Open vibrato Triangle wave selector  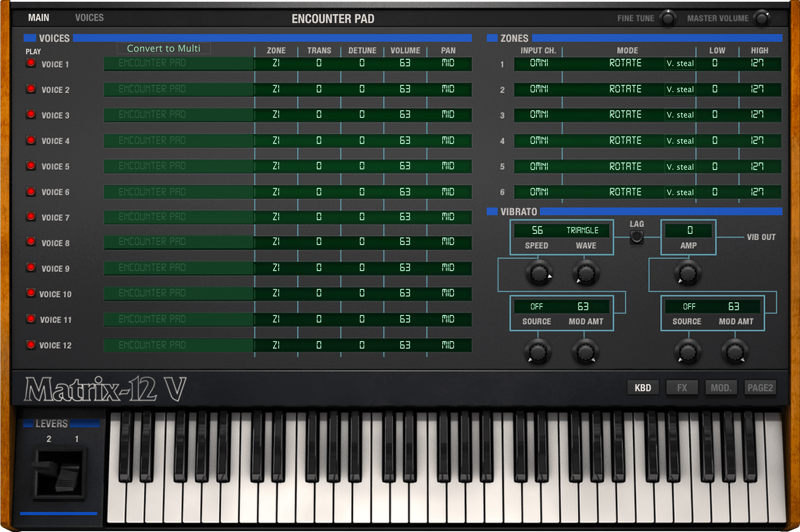pos(582,230)
